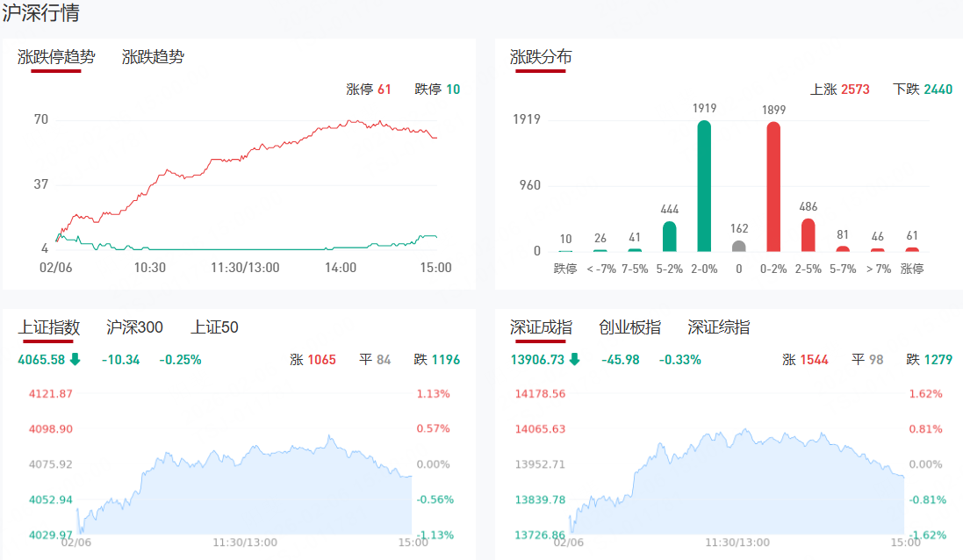Click the 上证指数 tab
The height and width of the screenshot is (560, 963).
click(x=49, y=327)
